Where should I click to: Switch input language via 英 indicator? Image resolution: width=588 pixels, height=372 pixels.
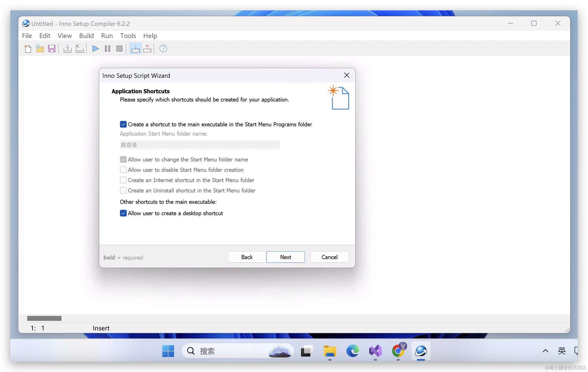(x=562, y=351)
